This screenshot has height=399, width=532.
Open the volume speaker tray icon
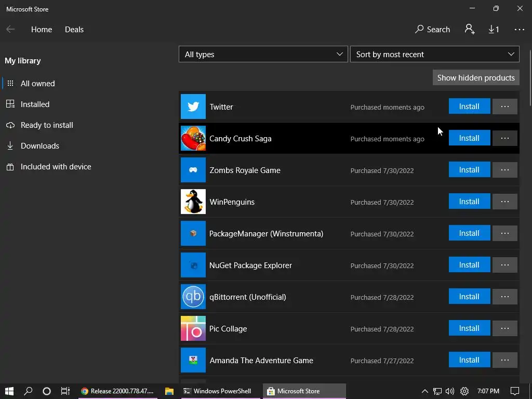(x=450, y=391)
